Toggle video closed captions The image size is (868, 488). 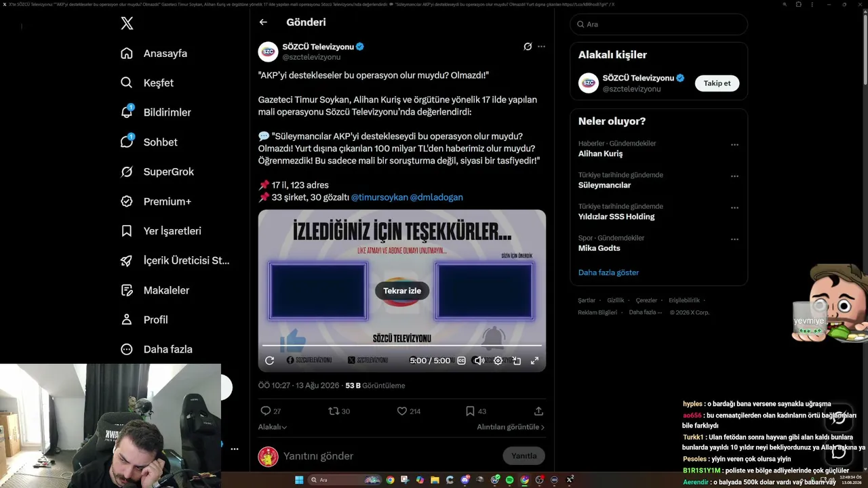(461, 361)
